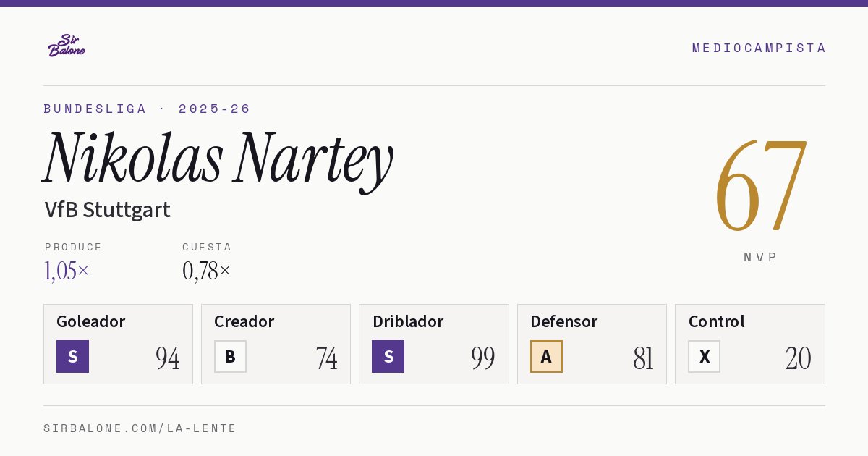Click the overall NVP rating 67
This screenshot has width=868, height=456.
[761, 185]
